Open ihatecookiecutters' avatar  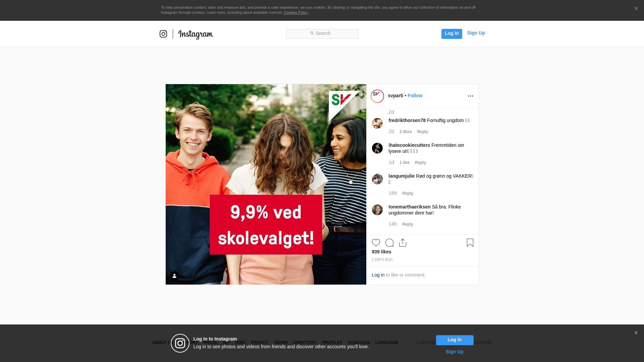click(377, 148)
